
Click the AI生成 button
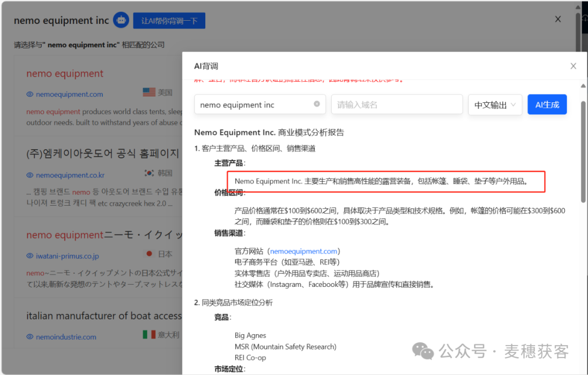coord(547,104)
